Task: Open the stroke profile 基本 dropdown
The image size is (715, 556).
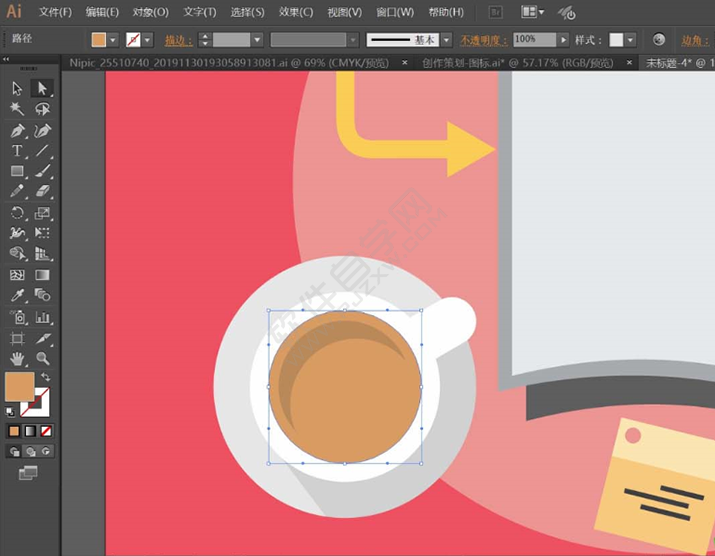Action: click(444, 40)
